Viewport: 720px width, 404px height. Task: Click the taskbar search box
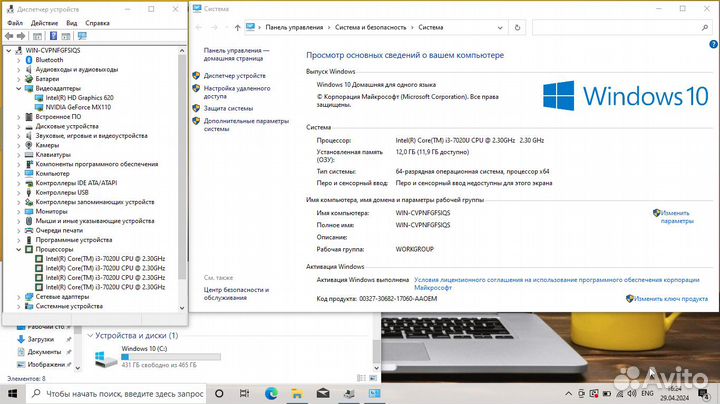pos(117,393)
